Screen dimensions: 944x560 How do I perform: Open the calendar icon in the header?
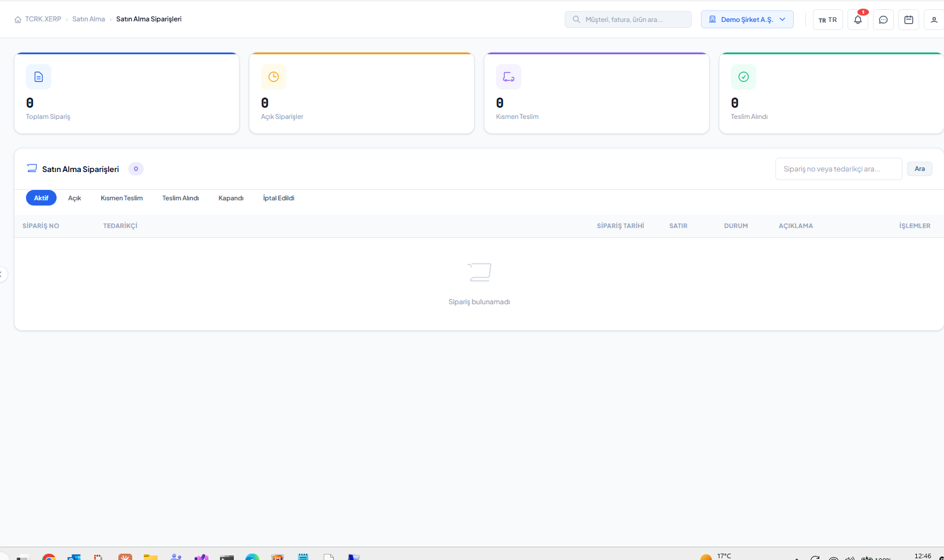pos(909,20)
